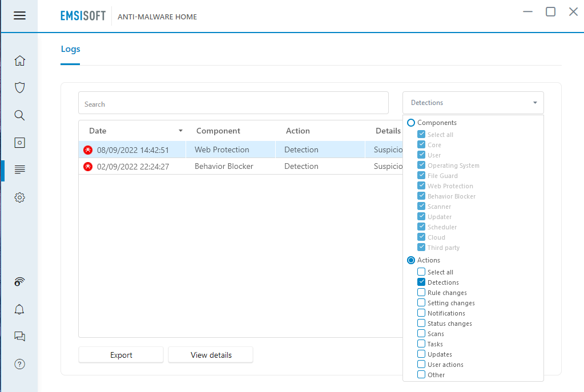Go to Home overview icon in sidebar
This screenshot has height=392, width=584.
pos(19,60)
